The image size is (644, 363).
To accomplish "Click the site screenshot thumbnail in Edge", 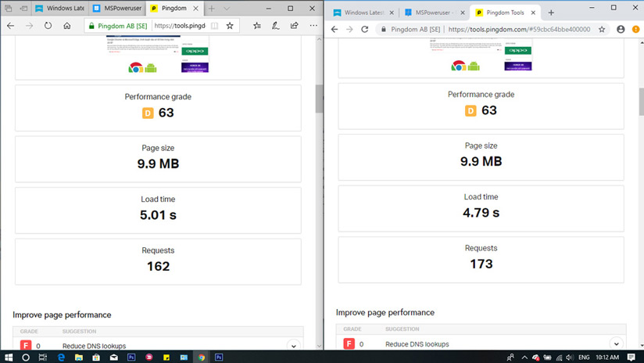I will click(158, 54).
